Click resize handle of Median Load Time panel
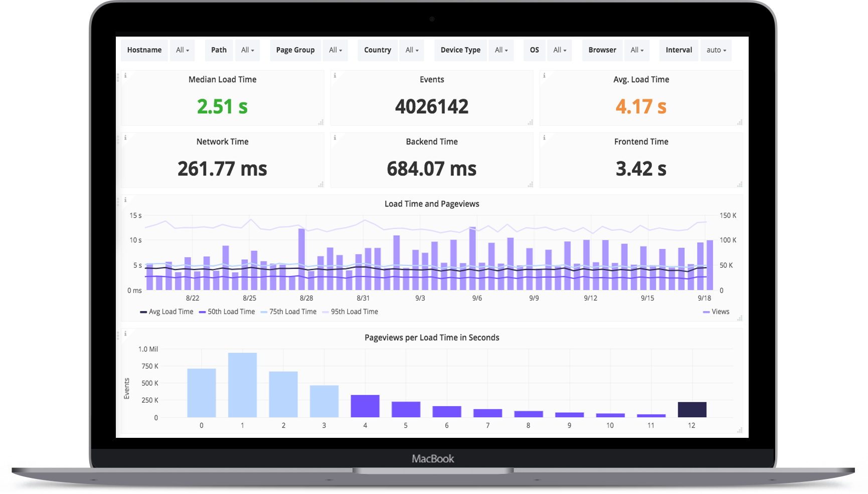Image resolution: width=868 pixels, height=494 pixels. coord(321,122)
